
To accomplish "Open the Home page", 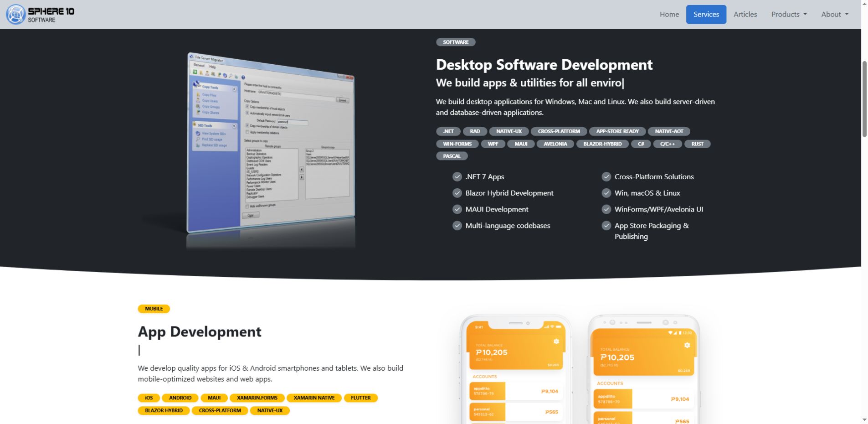I will tap(669, 14).
